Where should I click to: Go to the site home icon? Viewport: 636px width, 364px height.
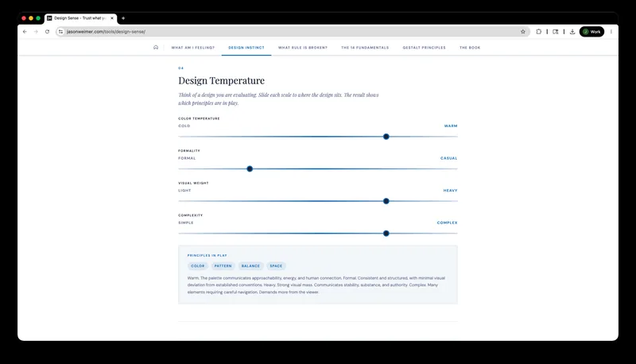coord(156,48)
